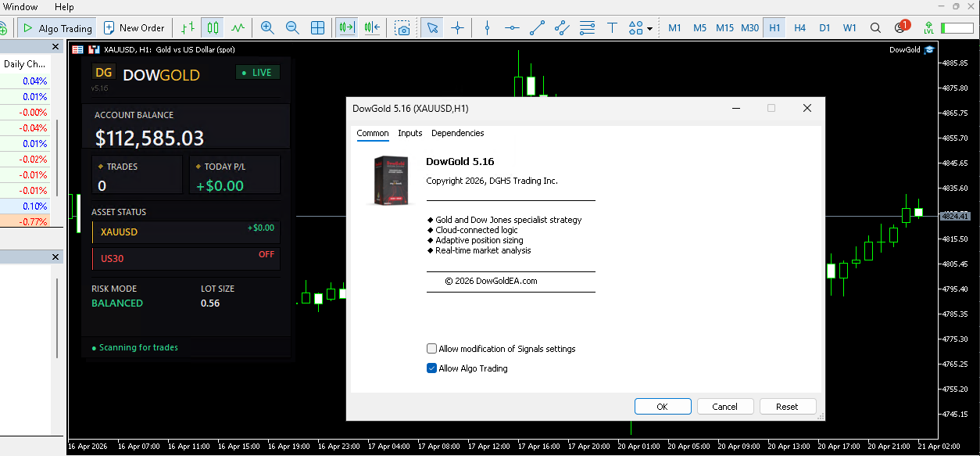This screenshot has height=456, width=980.
Task: Pick the trendline drawing tool
Action: pyautogui.click(x=537, y=28)
